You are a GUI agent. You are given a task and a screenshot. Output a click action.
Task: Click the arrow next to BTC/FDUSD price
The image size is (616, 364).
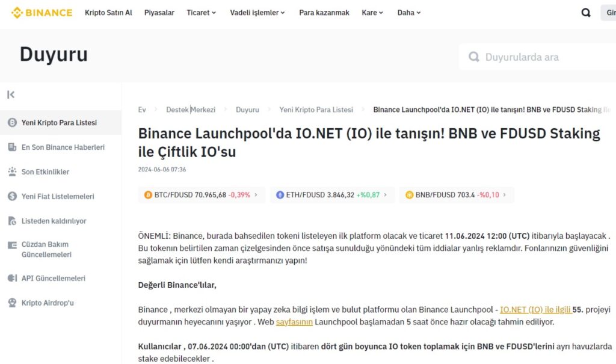tap(256, 194)
